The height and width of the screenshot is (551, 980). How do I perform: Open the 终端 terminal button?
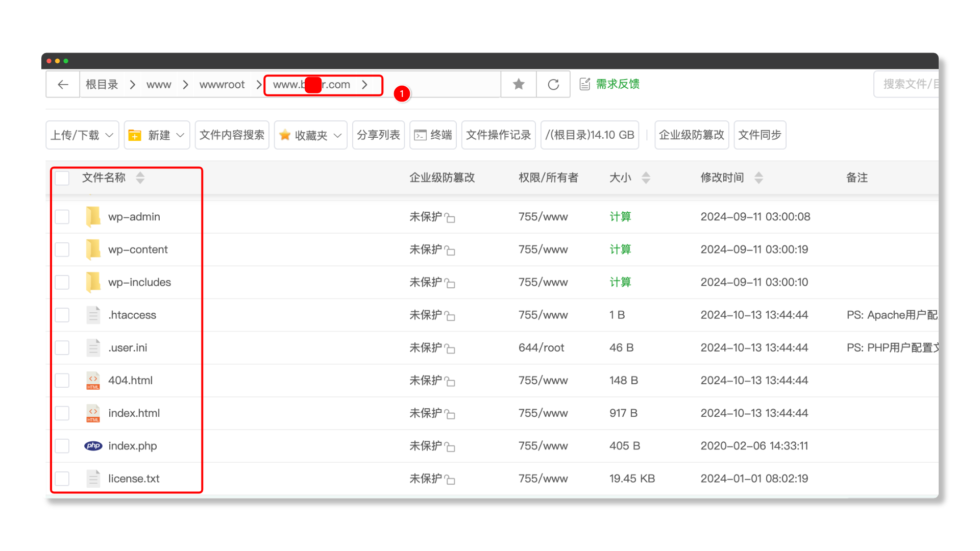tap(433, 135)
